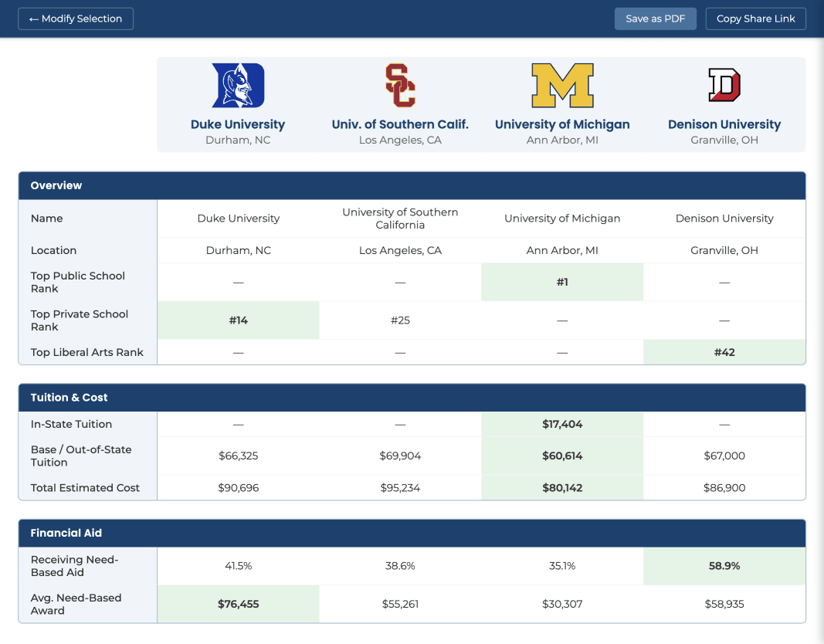Select USC's $69,904 tuition value
Image resolution: width=824 pixels, height=644 pixels.
pyautogui.click(x=400, y=456)
